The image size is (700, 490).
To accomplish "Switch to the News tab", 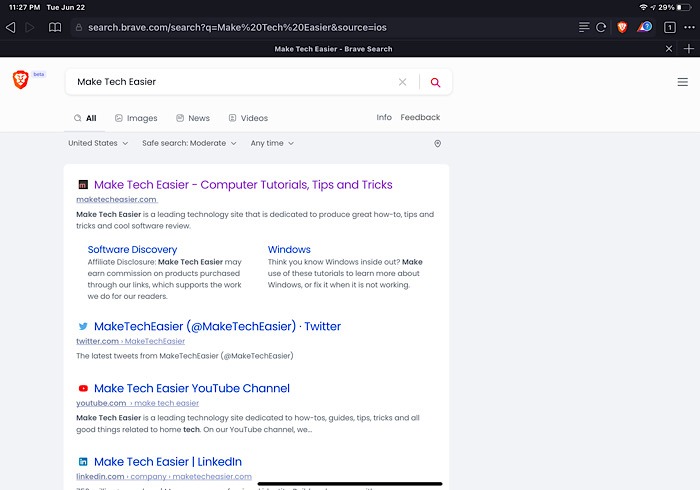I will (x=193, y=118).
